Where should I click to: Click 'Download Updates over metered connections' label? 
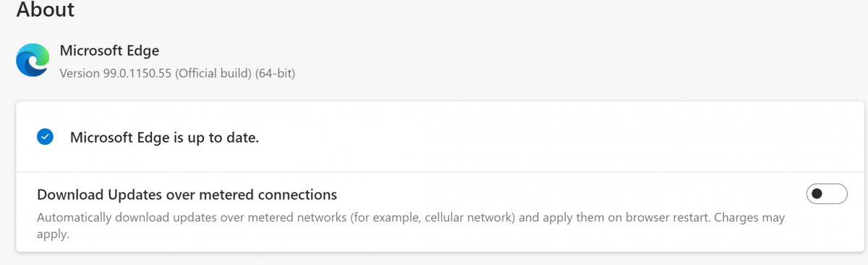coord(187,194)
